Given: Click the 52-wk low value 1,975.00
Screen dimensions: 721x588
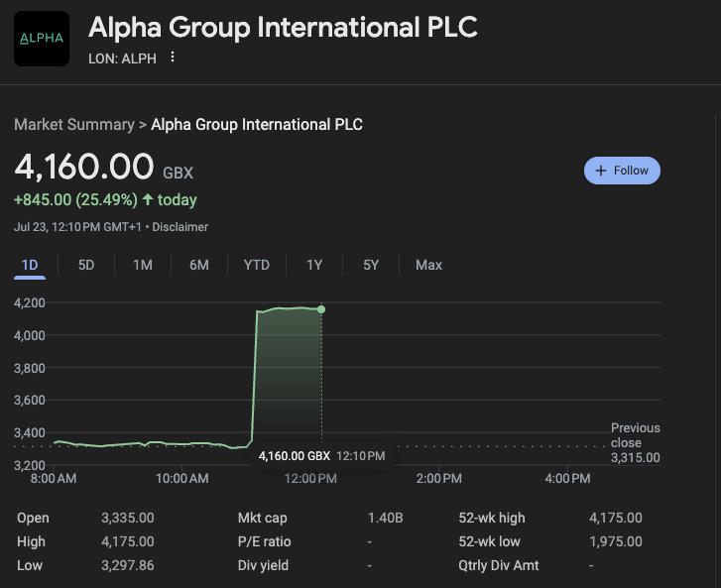Looking at the screenshot, I should coord(616,541).
